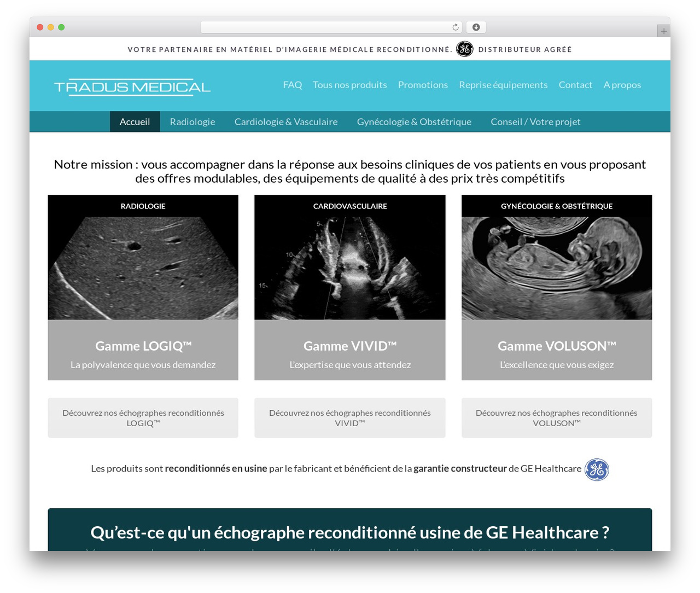700x593 pixels.
Task: Discover reconditioned VOLUSON ultrasounds button
Action: click(557, 418)
